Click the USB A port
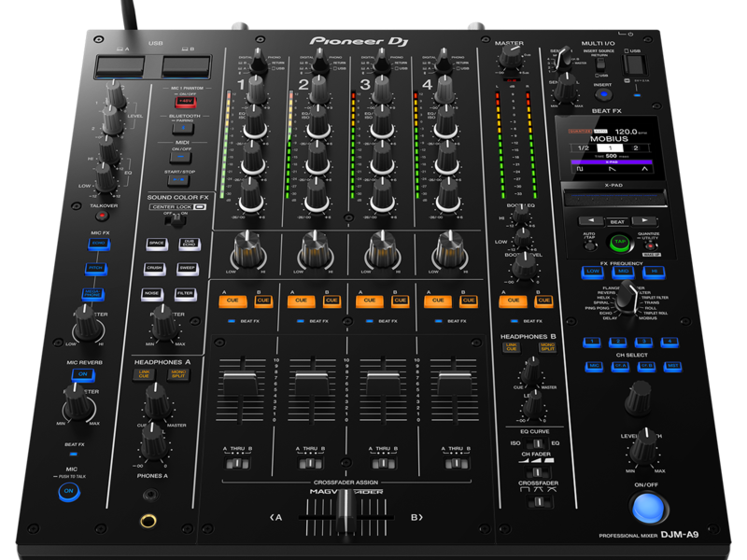 [x=120, y=66]
